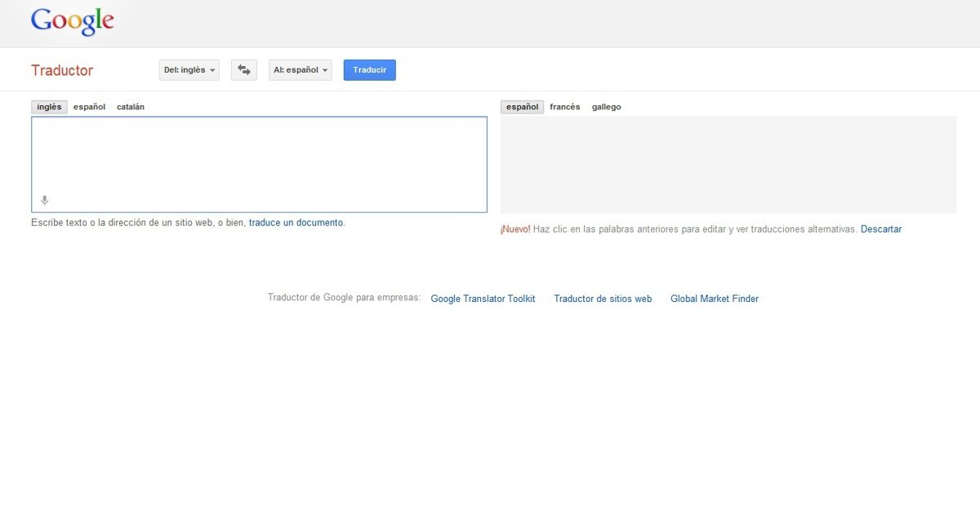
Task: Dismiss the tip via the Descartar link
Action: click(881, 229)
